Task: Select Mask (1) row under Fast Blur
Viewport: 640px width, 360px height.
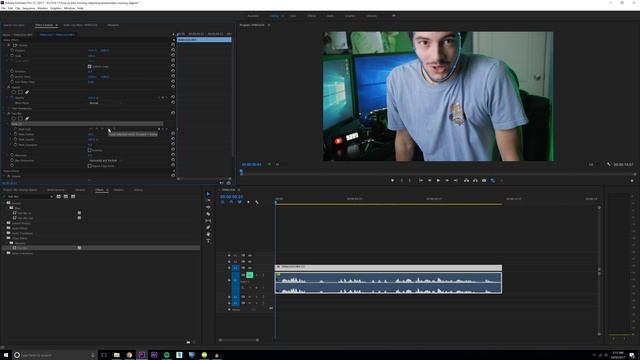Action: (x=87, y=124)
